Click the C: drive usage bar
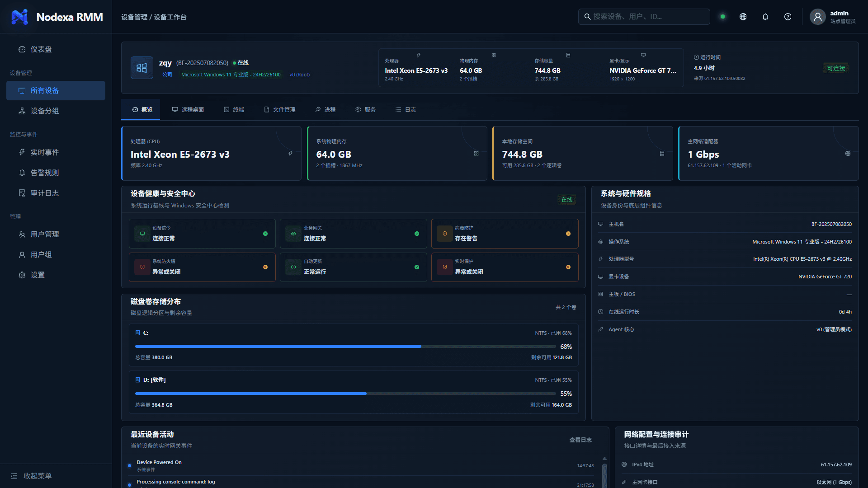The width and height of the screenshot is (868, 488). pyautogui.click(x=345, y=346)
